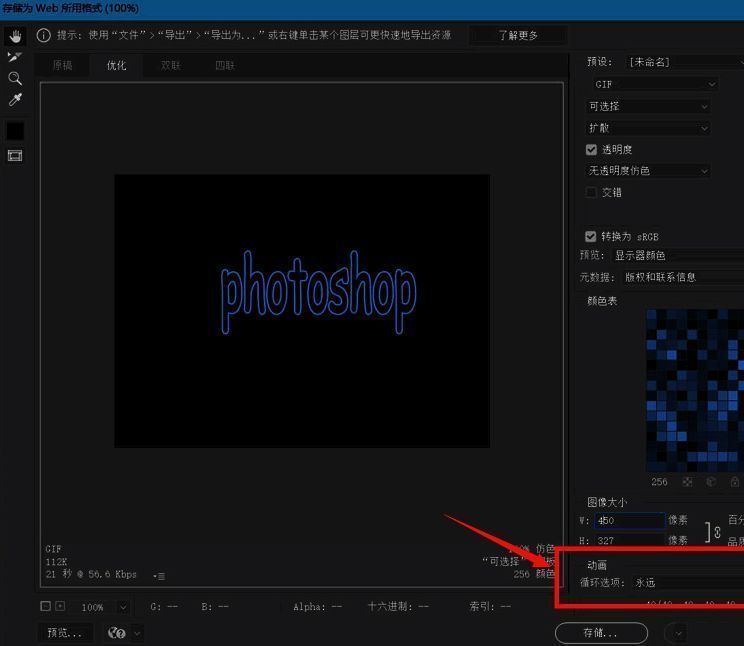Toggle the 转换为 sRGB checkbox
Screen dimensions: 744x646
tap(591, 236)
